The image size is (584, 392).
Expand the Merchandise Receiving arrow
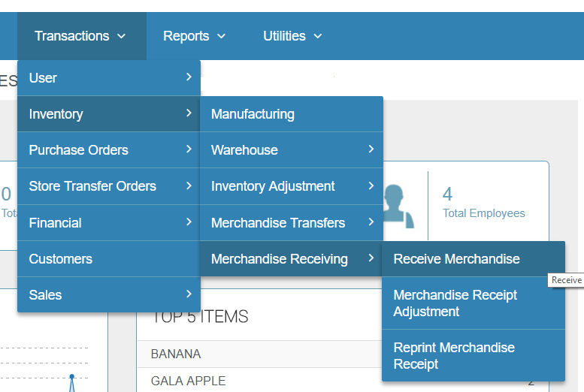(x=371, y=258)
